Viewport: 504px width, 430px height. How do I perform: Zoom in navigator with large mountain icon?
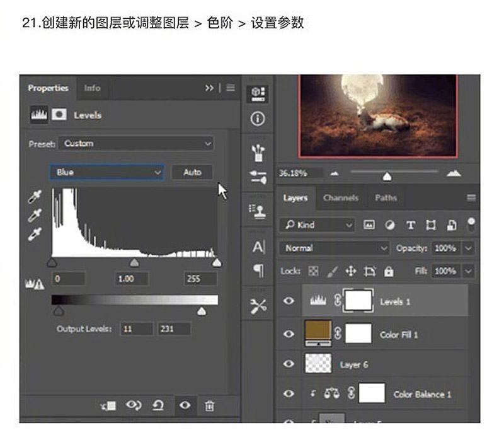click(454, 173)
